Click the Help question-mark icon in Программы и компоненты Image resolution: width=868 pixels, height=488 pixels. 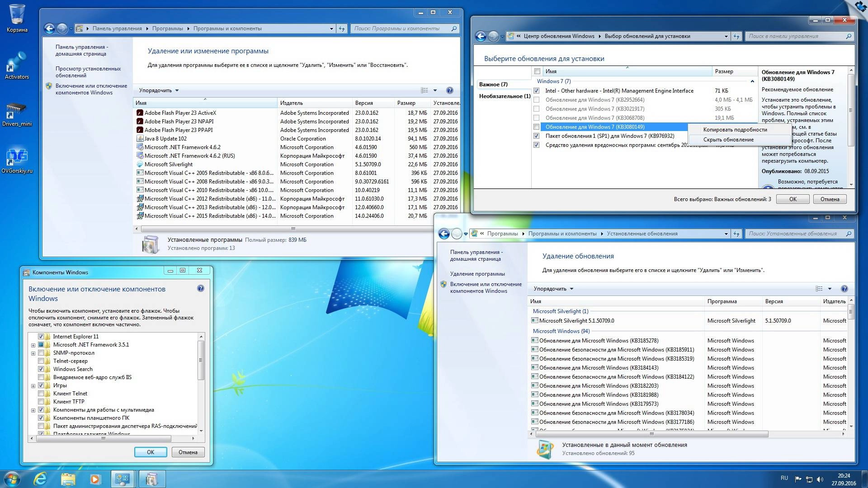pos(450,90)
